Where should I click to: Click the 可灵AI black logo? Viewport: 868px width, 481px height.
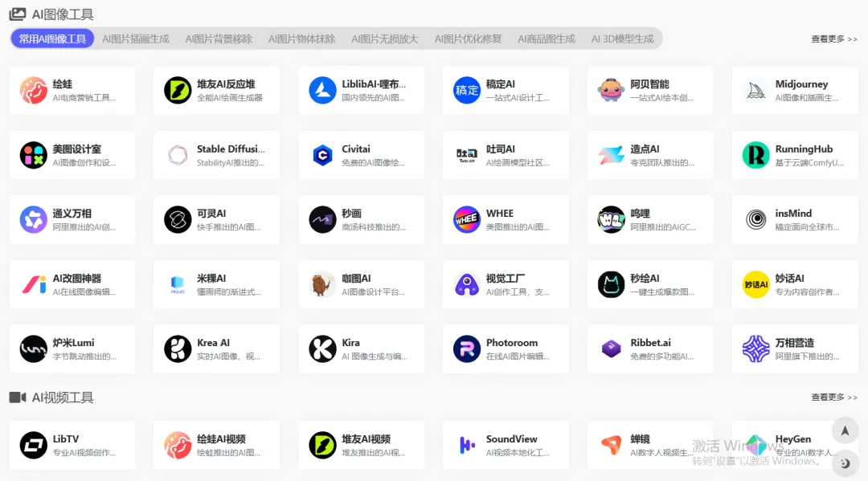(178, 219)
